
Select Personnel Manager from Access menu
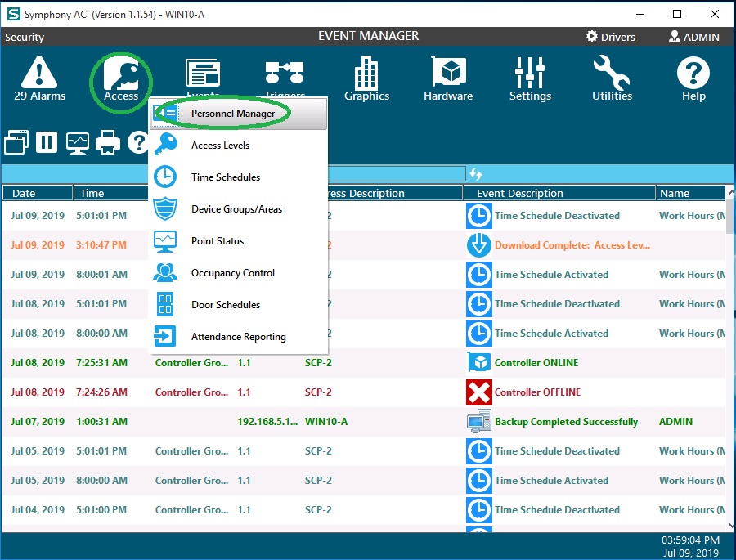coord(239,114)
